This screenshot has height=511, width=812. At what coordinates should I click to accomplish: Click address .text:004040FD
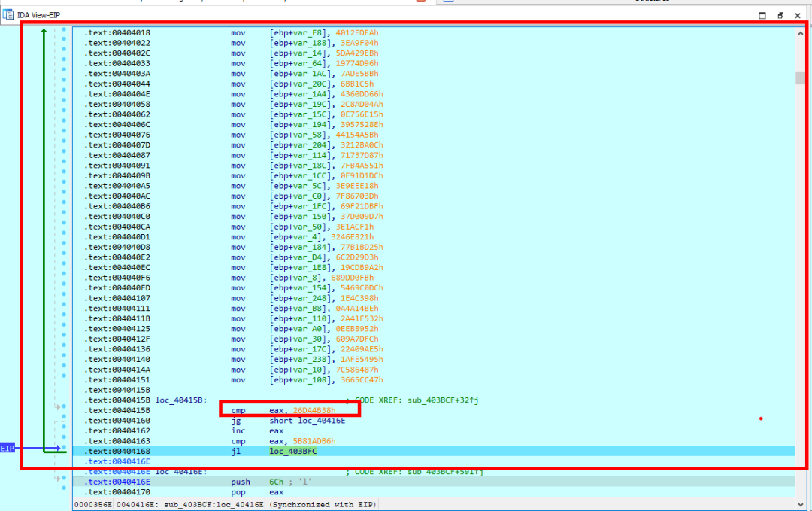(x=117, y=288)
